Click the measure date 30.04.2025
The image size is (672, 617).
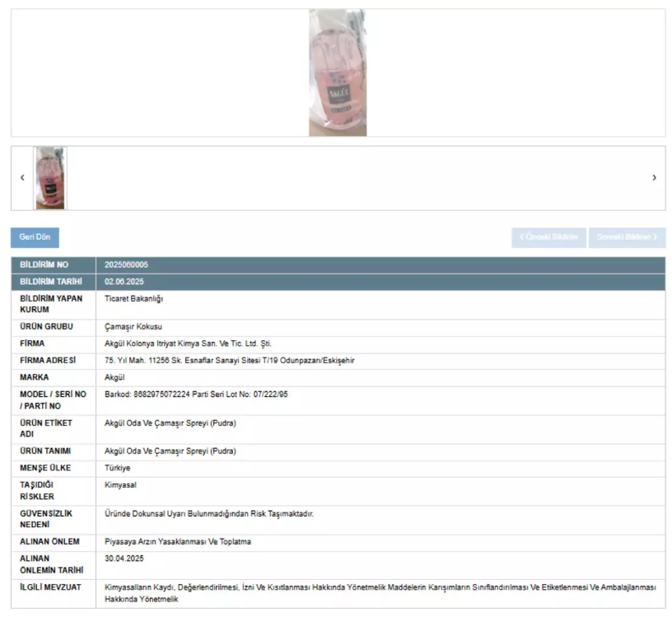124,559
